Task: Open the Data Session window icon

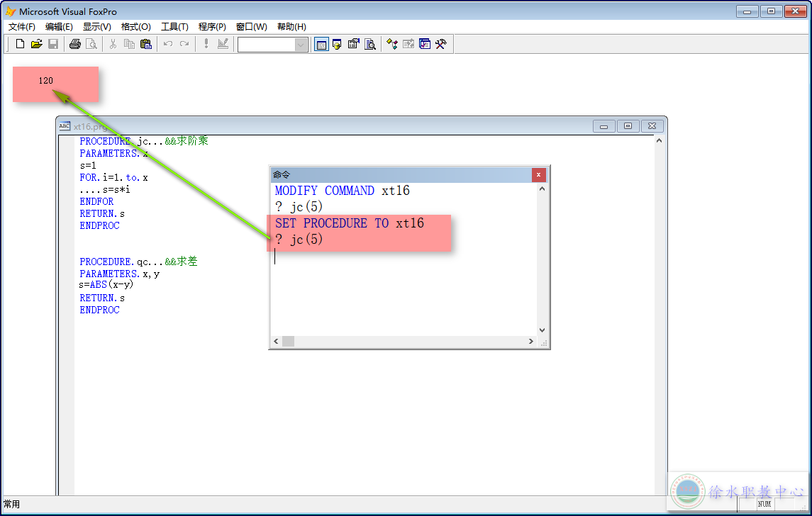Action: tap(337, 45)
